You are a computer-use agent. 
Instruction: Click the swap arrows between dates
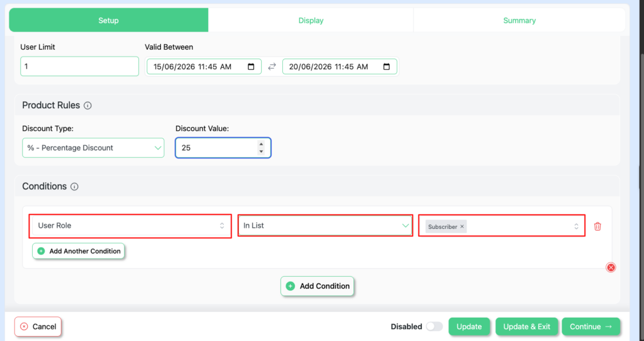[272, 67]
